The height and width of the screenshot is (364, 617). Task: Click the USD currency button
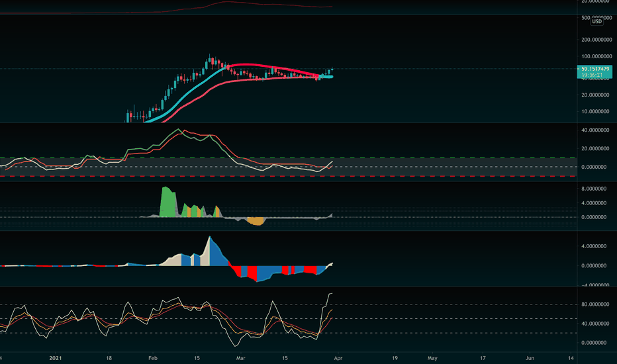click(596, 21)
